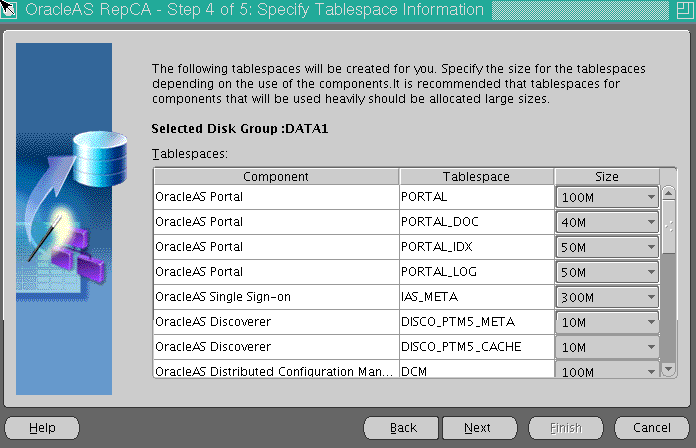This screenshot has height=448, width=696.
Task: Proceed with the Next button
Action: (x=480, y=428)
